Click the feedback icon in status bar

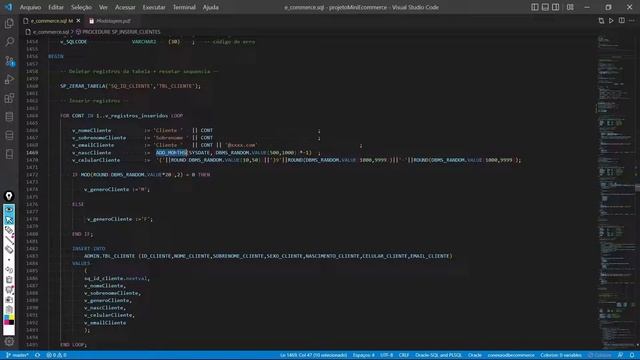tap(620, 355)
